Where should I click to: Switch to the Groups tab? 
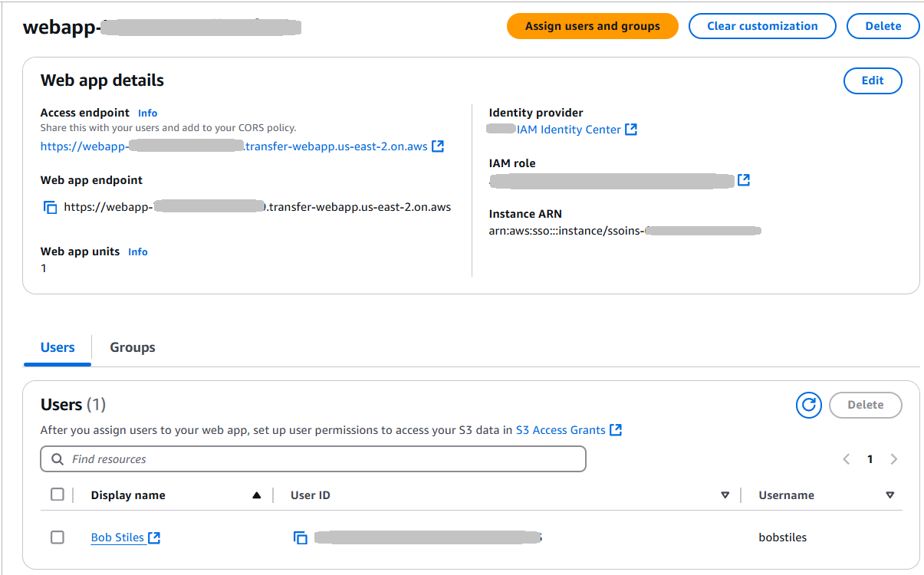(133, 347)
